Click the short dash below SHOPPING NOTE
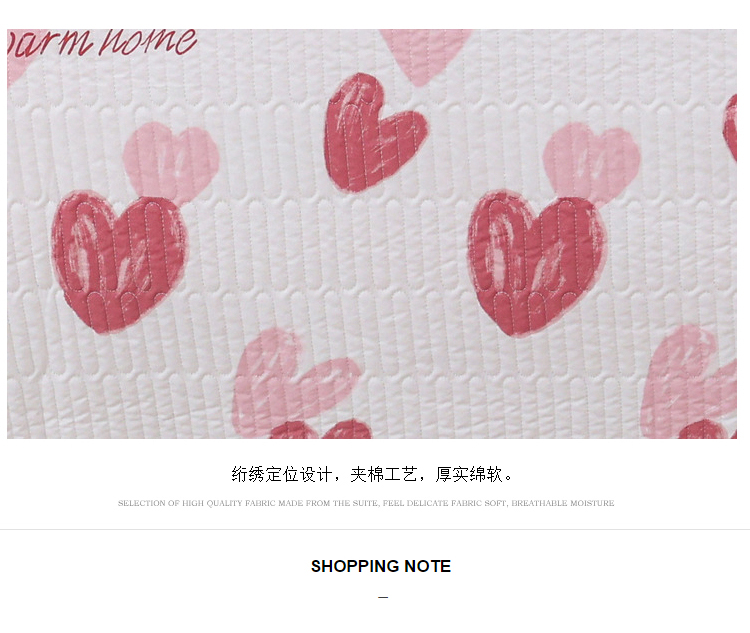This screenshot has width=750, height=633. 383,598
